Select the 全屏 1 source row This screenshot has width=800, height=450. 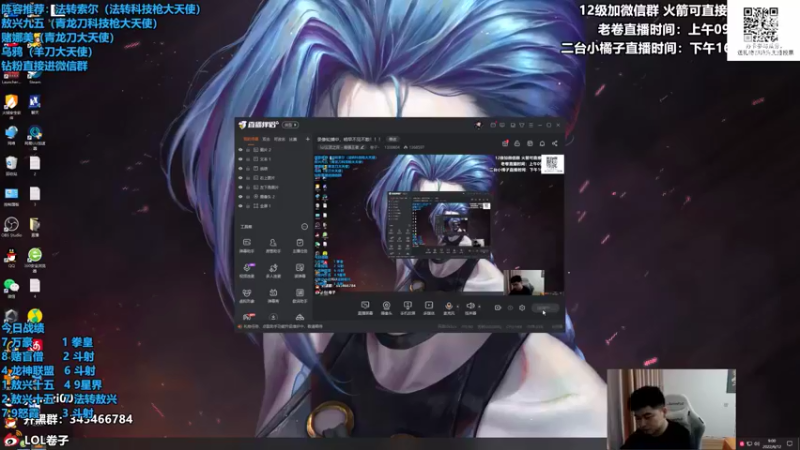tap(274, 206)
